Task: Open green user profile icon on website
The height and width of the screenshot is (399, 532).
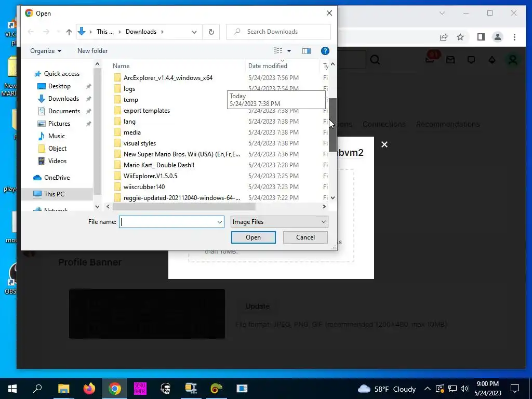Action: [x=513, y=60]
